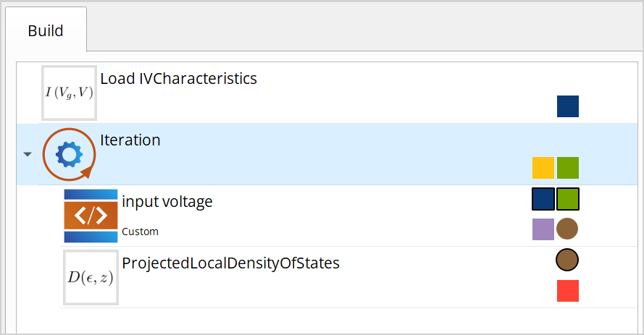Click the red square in ProjectedLocalDensityOfStates row
Viewport: 644px width, 335px height.
568,291
